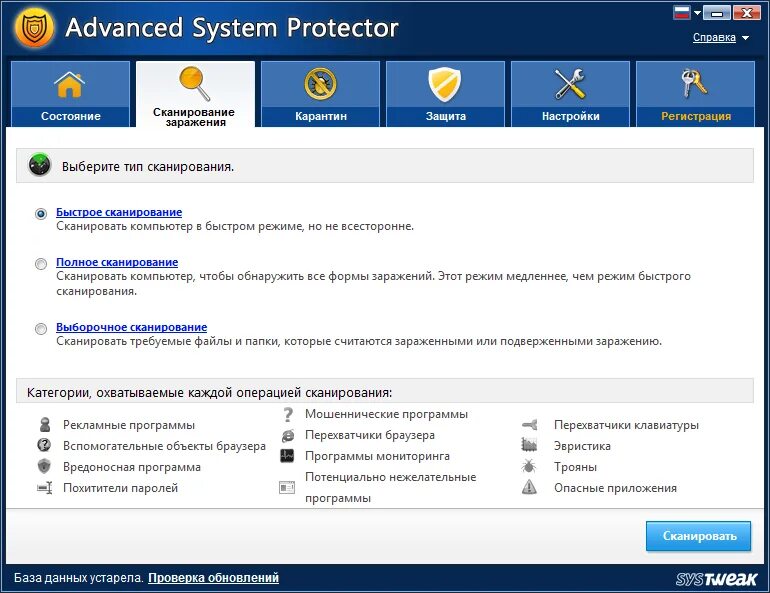770x593 pixels.
Task: Open the Регистрация tab
Action: click(695, 94)
